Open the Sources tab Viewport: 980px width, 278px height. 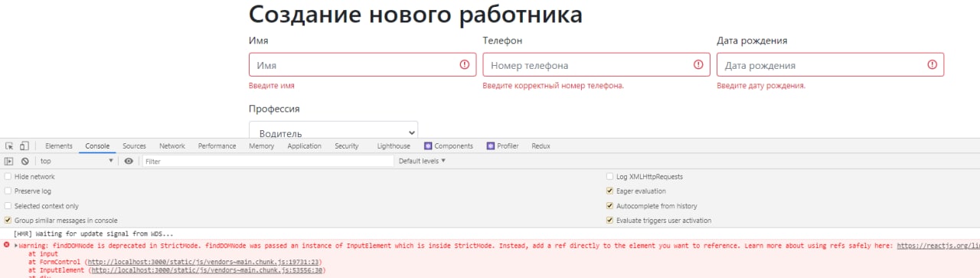(x=134, y=146)
